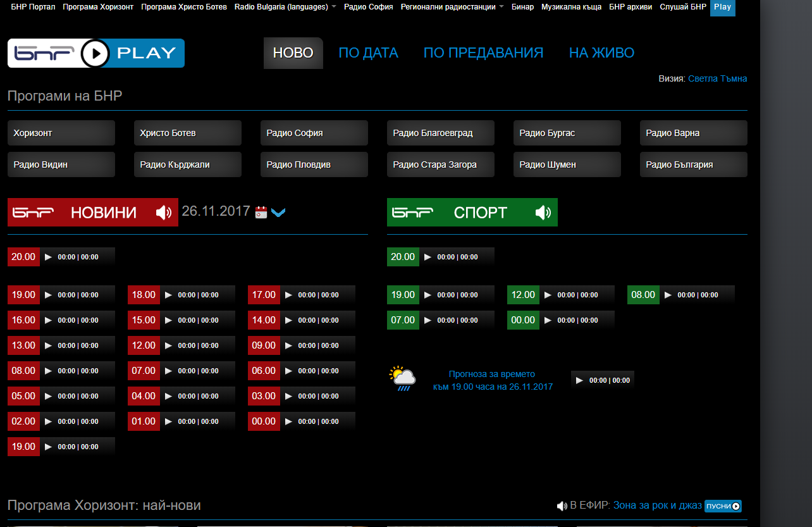Switch to Светла theme
This screenshot has width=812, height=527.
703,78
